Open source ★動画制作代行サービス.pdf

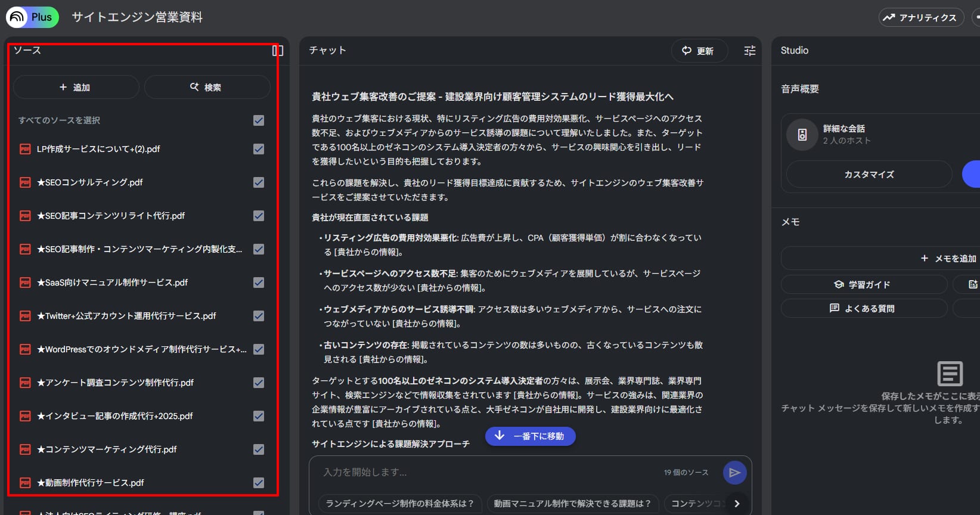click(x=91, y=483)
